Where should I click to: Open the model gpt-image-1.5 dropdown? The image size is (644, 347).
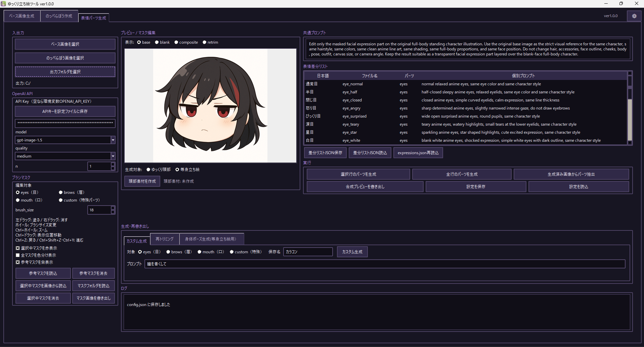pyautogui.click(x=113, y=140)
